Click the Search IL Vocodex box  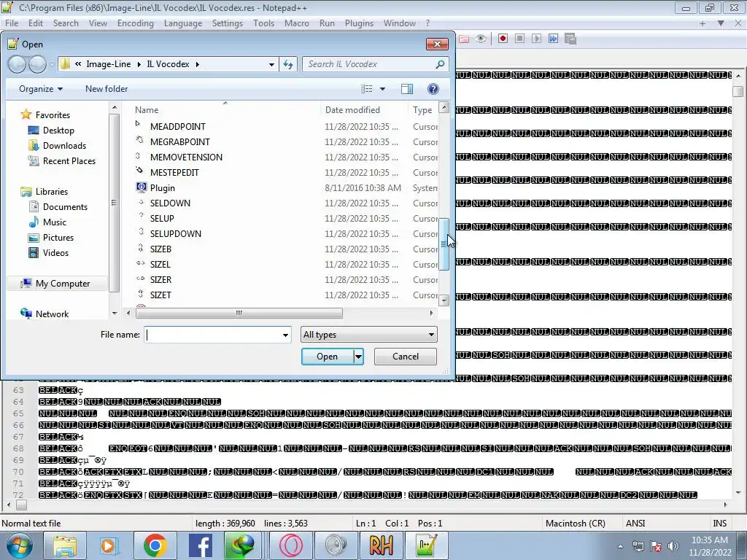370,64
